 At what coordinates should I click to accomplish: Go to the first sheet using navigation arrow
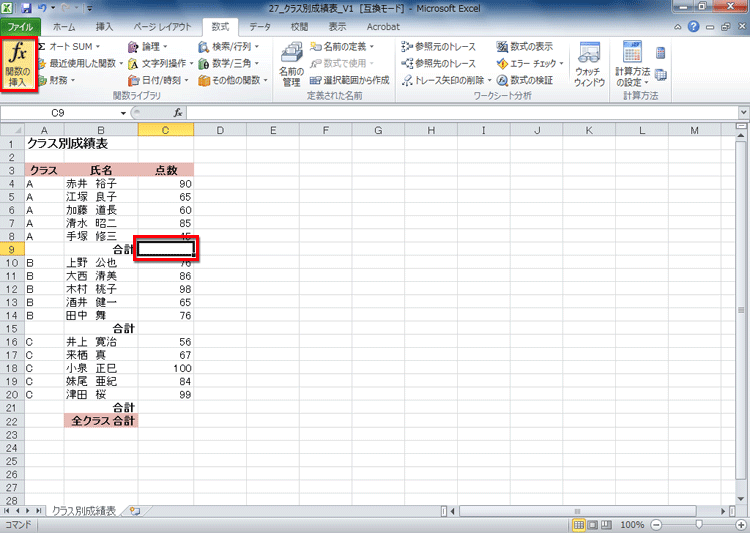pos(7,511)
